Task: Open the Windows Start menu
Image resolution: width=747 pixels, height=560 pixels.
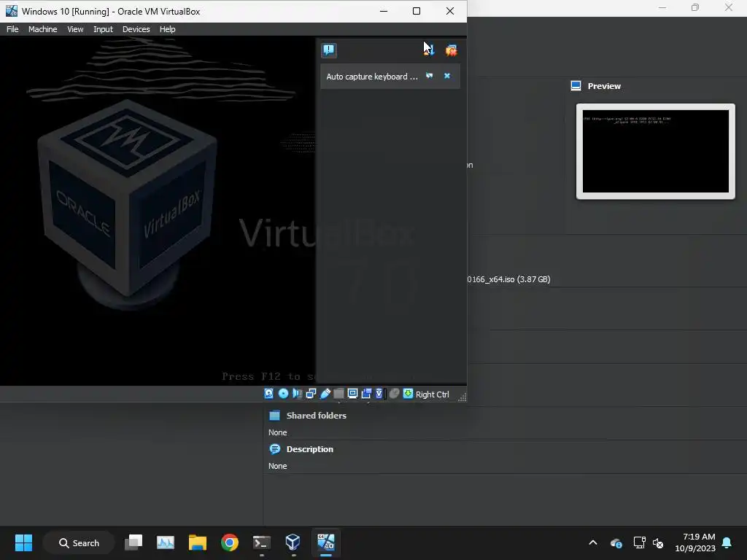Action: point(23,542)
